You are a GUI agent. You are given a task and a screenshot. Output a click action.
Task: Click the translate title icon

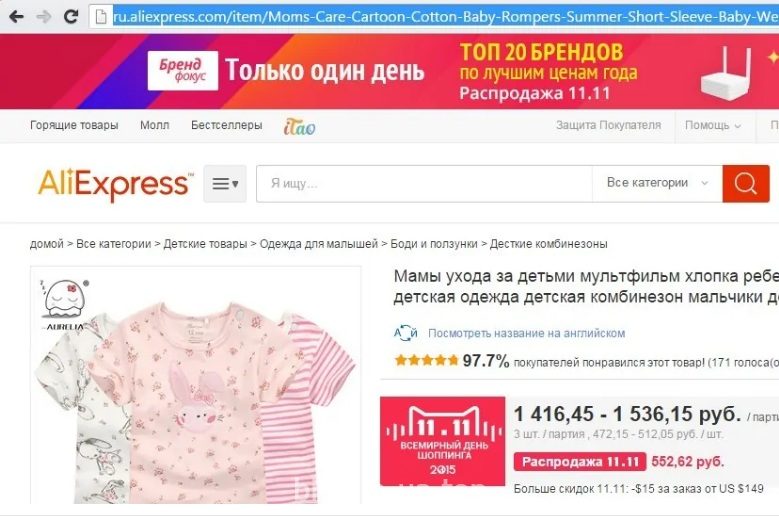pos(405,333)
